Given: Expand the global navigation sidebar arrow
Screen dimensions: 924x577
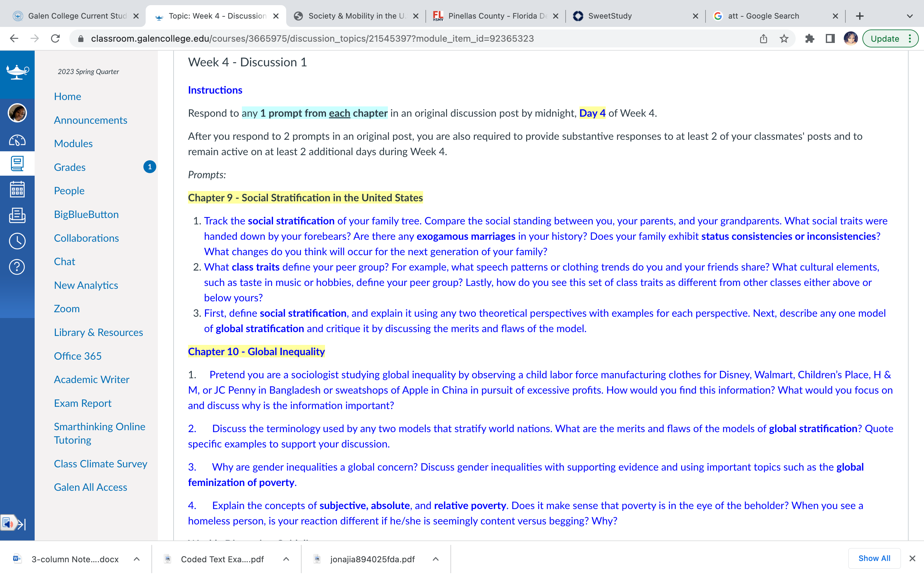Looking at the screenshot, I should [x=22, y=524].
